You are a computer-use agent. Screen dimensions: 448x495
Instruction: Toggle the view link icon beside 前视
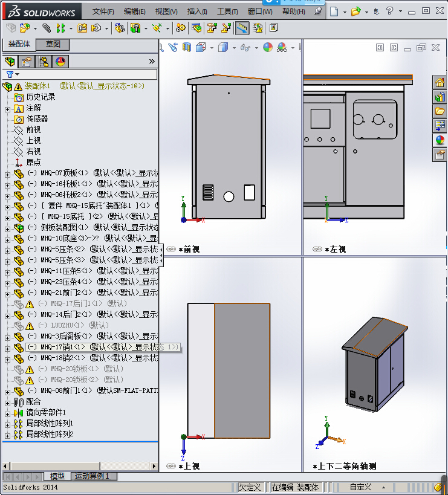click(171, 250)
